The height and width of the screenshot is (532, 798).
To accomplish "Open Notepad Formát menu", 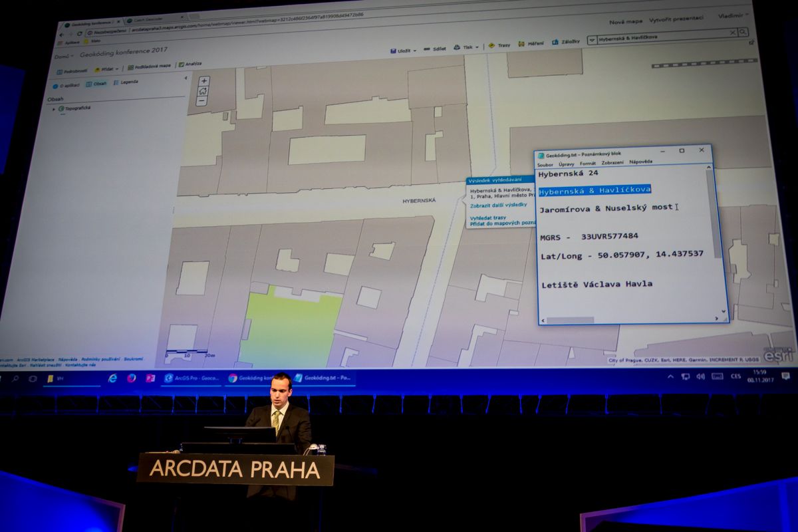I will [x=588, y=163].
